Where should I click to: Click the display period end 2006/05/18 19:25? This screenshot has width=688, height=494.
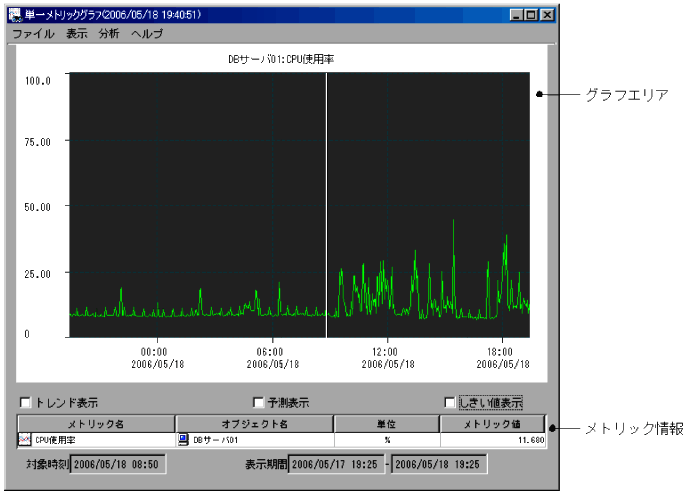click(x=439, y=464)
